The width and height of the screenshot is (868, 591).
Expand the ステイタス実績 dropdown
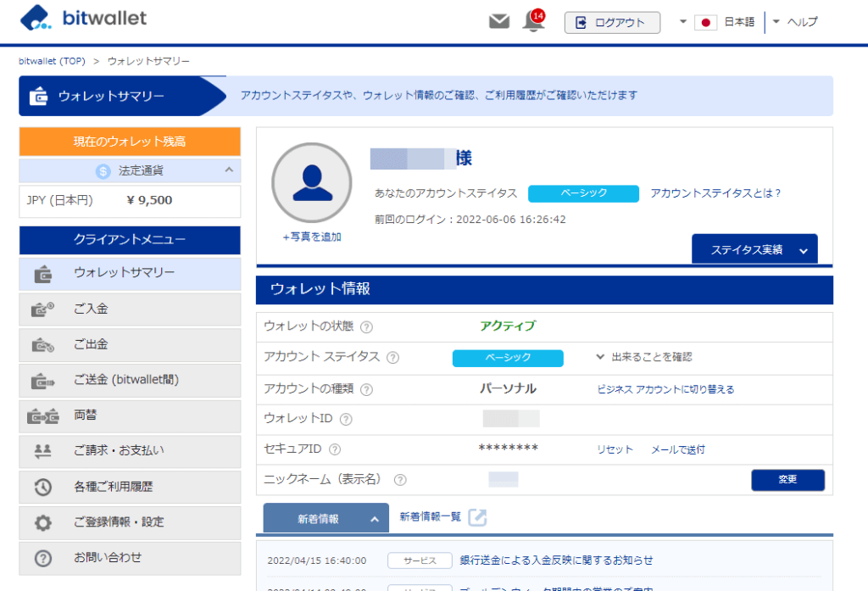click(754, 250)
